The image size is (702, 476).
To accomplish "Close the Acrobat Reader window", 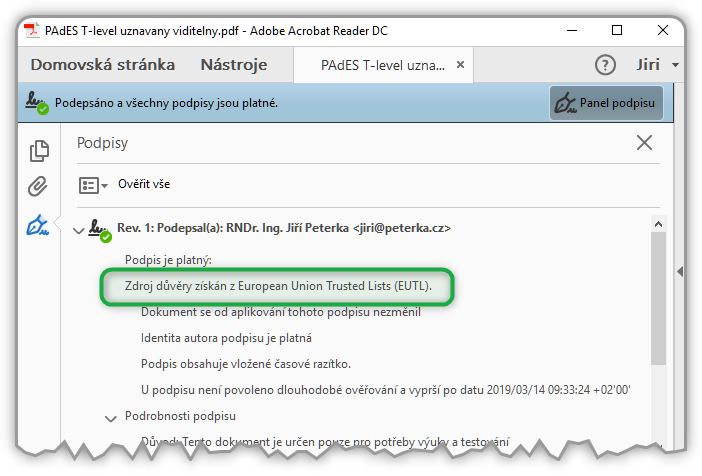I will coord(663,30).
